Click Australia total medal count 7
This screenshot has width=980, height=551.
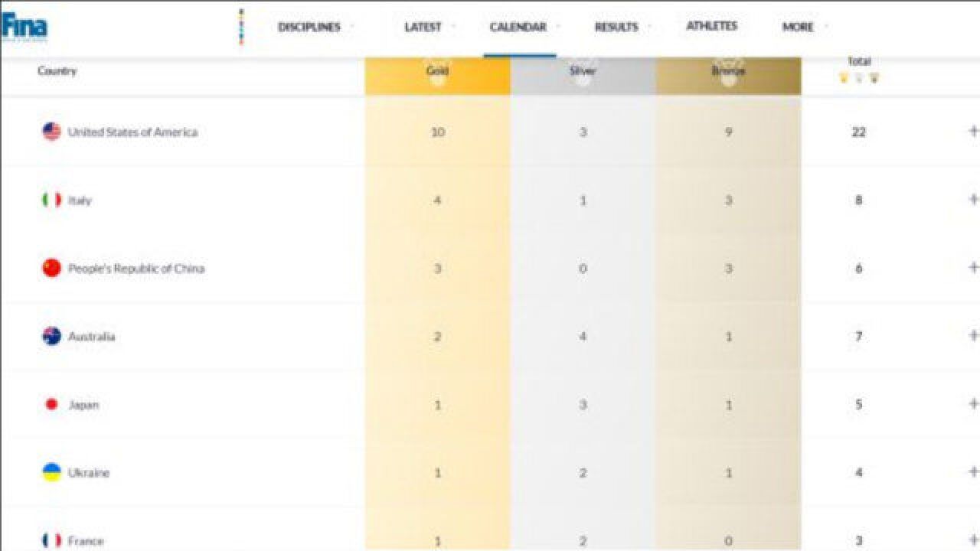(858, 336)
